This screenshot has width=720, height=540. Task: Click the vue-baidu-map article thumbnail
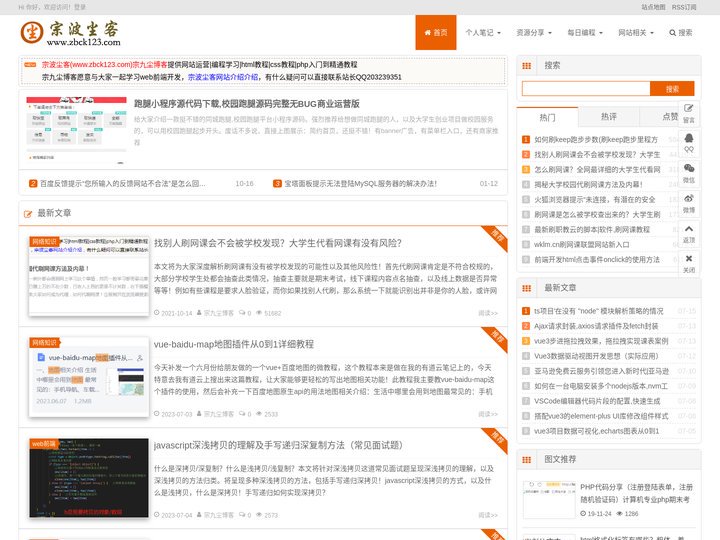point(89,377)
